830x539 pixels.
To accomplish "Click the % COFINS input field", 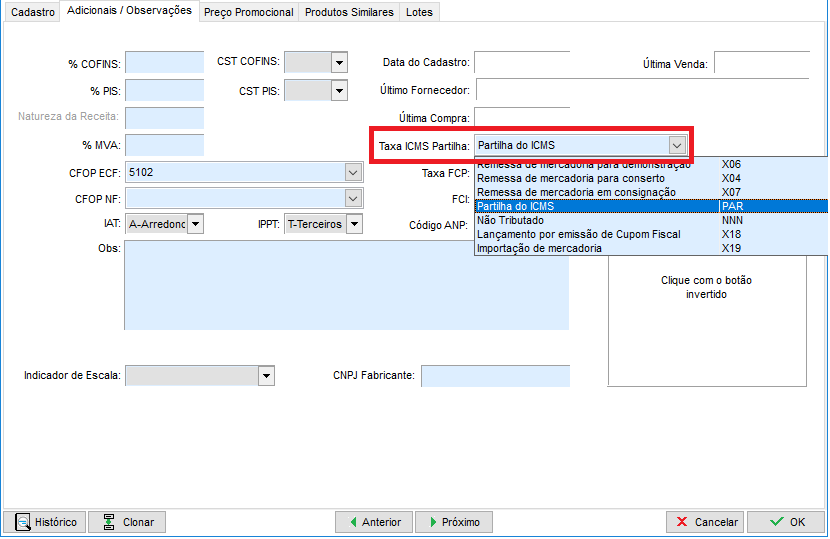I will [x=164, y=63].
